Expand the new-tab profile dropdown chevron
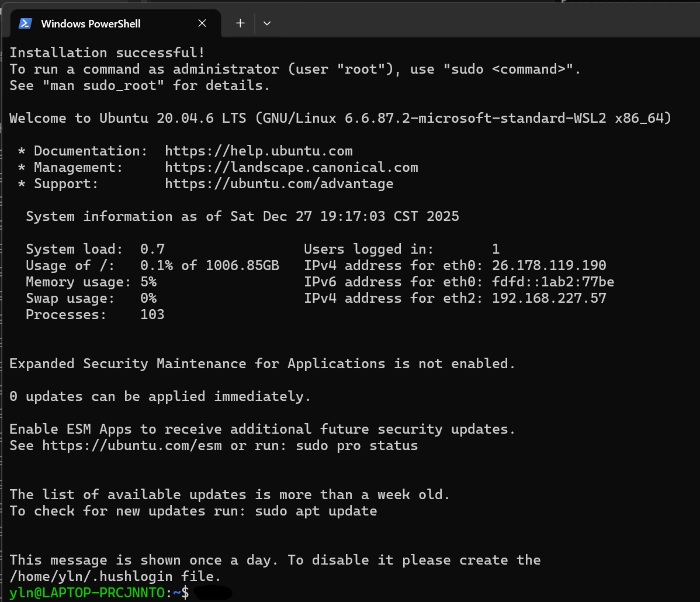The width and height of the screenshot is (700, 602). point(267,23)
